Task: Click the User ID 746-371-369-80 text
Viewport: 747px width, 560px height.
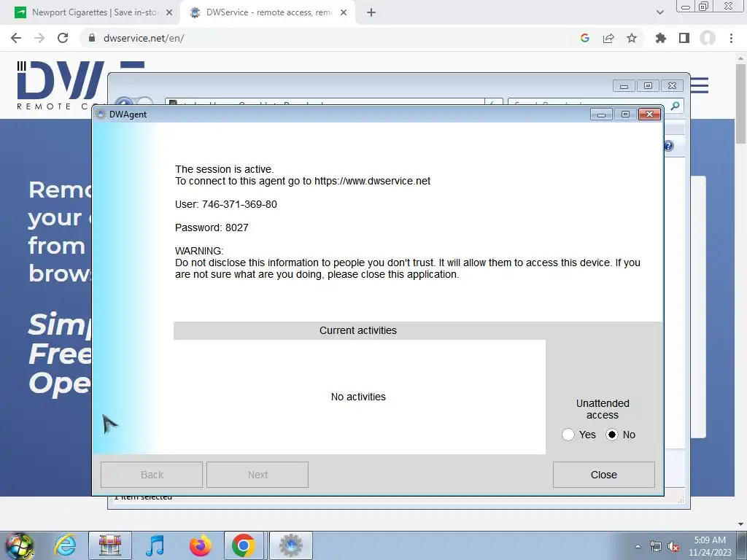Action: point(226,204)
